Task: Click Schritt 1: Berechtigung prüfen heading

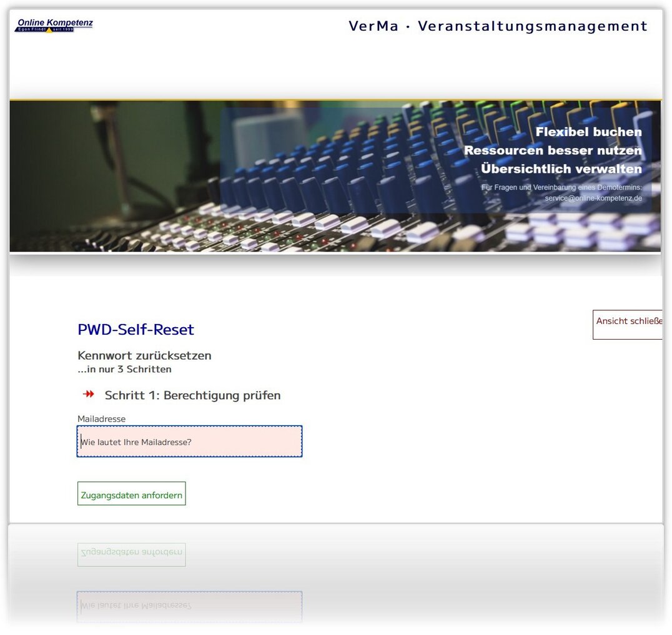Action: pyautogui.click(x=192, y=395)
